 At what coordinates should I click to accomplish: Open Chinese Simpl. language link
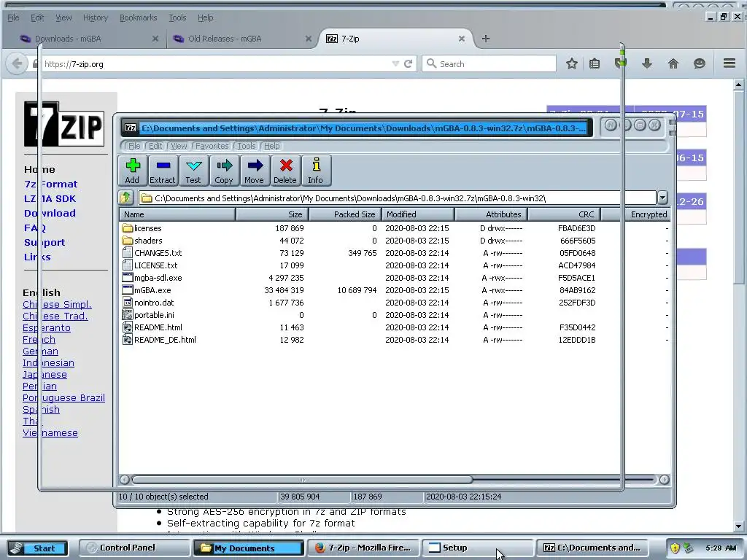click(57, 304)
